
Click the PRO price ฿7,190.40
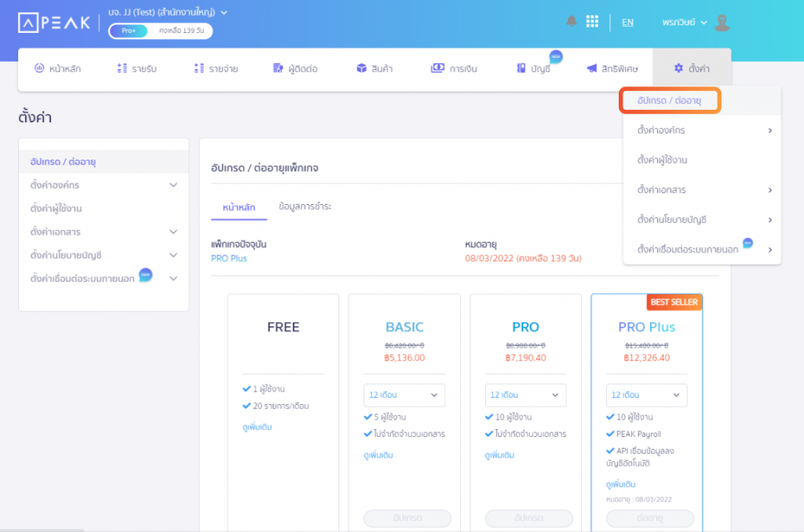pos(525,358)
